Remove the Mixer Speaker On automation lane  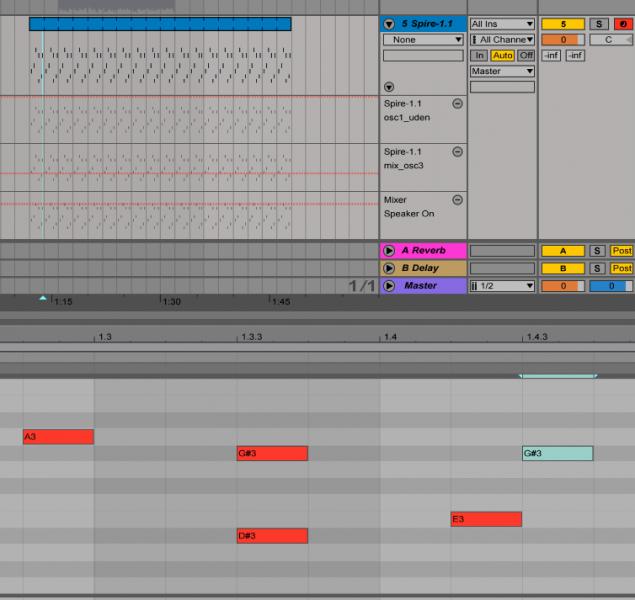(457, 200)
